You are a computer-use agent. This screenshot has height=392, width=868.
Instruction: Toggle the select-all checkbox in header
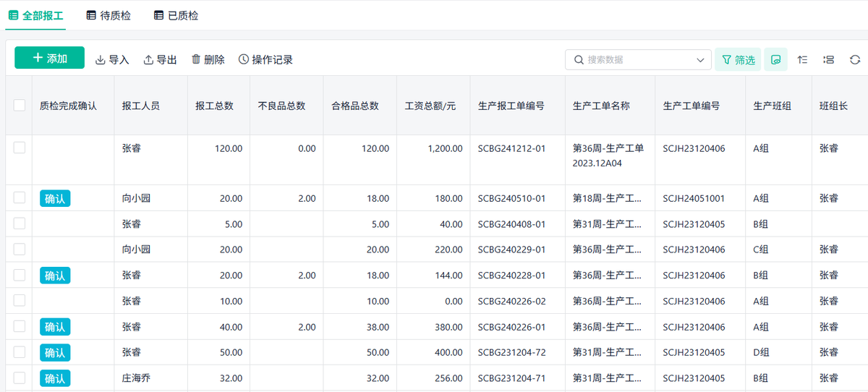point(20,105)
